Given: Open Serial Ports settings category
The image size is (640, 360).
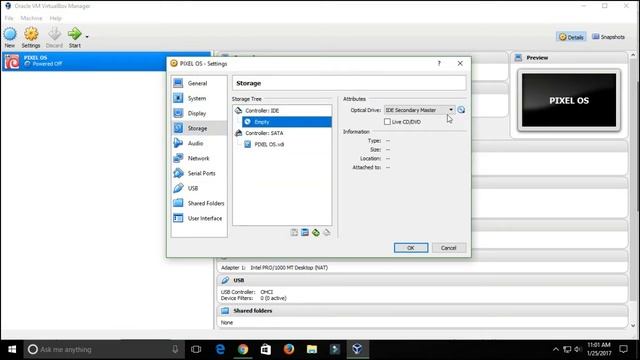Looking at the screenshot, I should click(x=199, y=173).
